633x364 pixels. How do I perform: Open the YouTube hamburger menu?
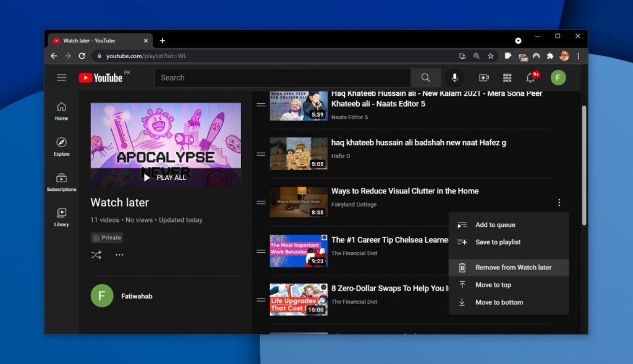click(x=61, y=77)
